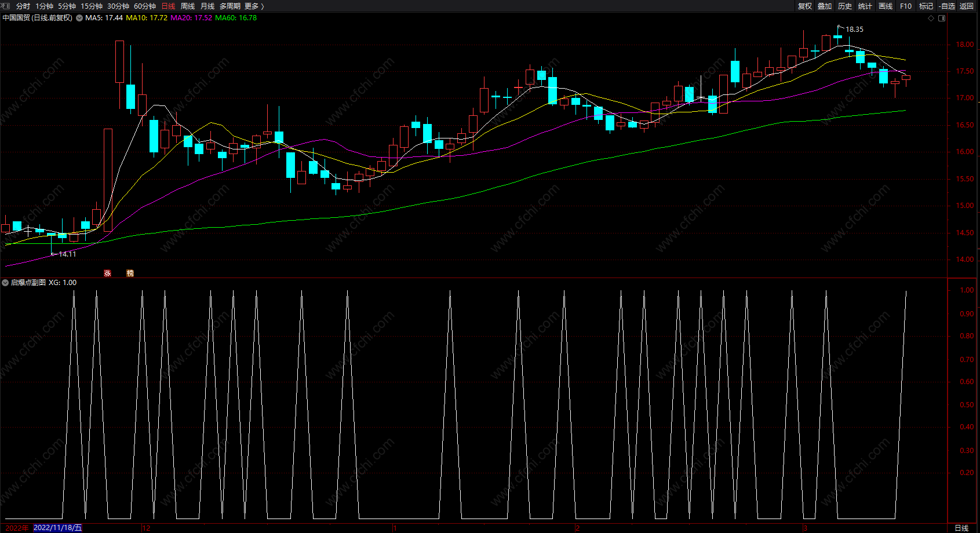The height and width of the screenshot is (533, 980).
Task: Click the 14.11 low price label
Action: click(67, 254)
